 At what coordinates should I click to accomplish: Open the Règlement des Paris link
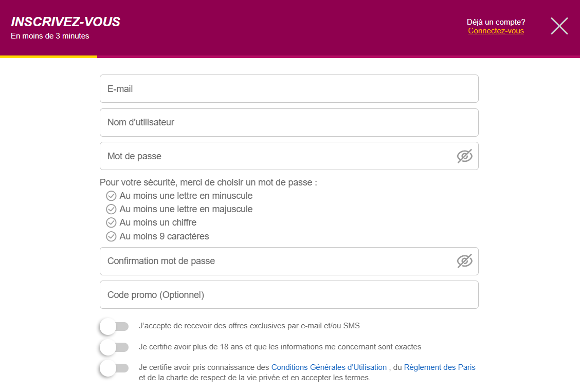[x=440, y=367]
